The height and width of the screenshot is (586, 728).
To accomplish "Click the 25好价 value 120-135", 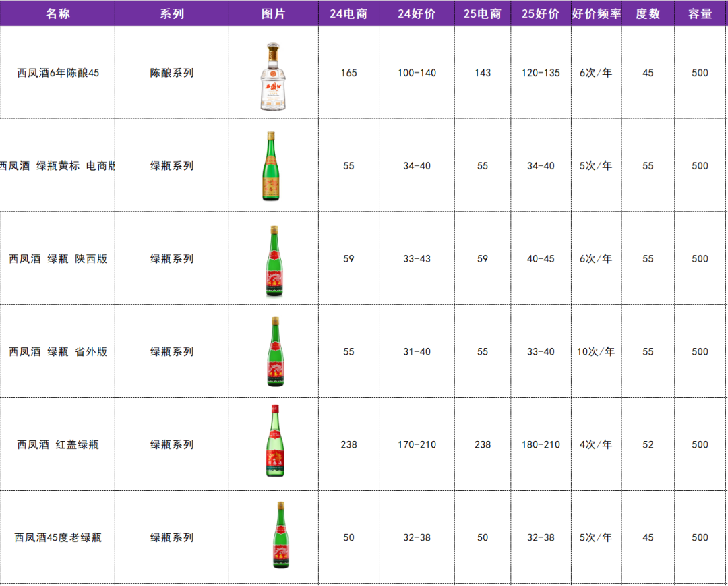I will [541, 73].
